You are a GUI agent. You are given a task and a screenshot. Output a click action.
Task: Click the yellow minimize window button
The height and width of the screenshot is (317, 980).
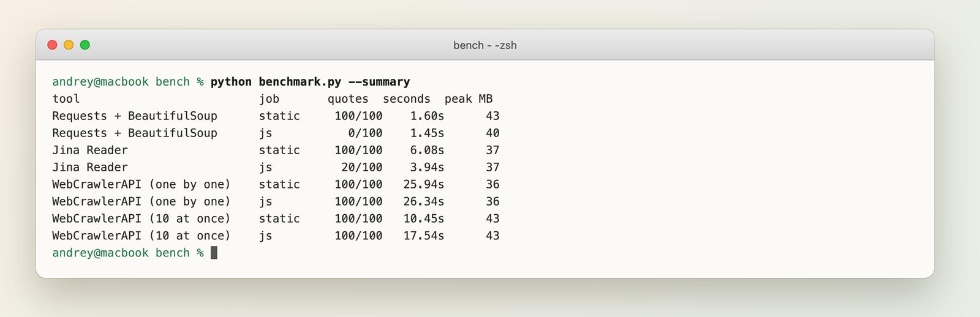[69, 45]
